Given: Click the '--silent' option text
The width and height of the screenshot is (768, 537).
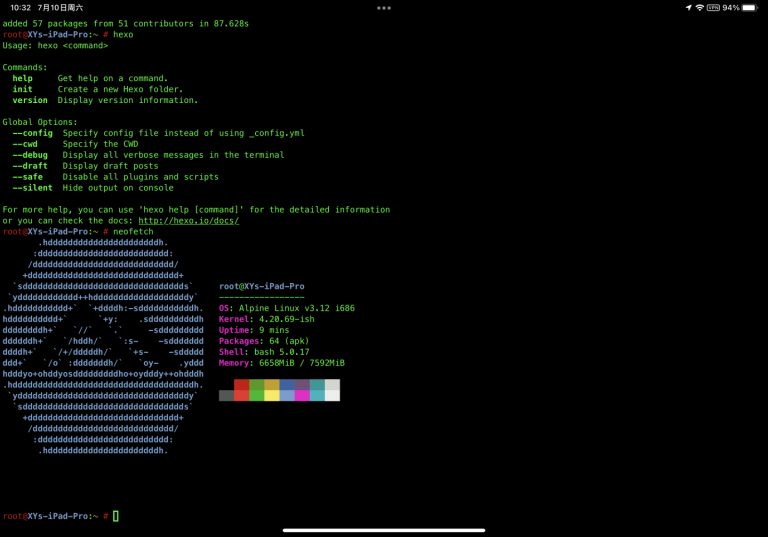Looking at the screenshot, I should [32, 187].
